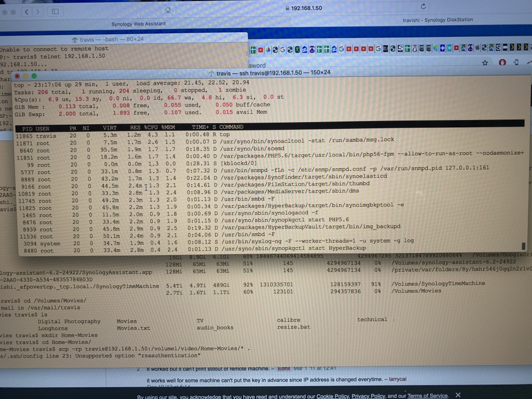The width and height of the screenshot is (532, 399).
Task: Click 'Unable to connect to remote host'
Action: [x=54, y=49]
